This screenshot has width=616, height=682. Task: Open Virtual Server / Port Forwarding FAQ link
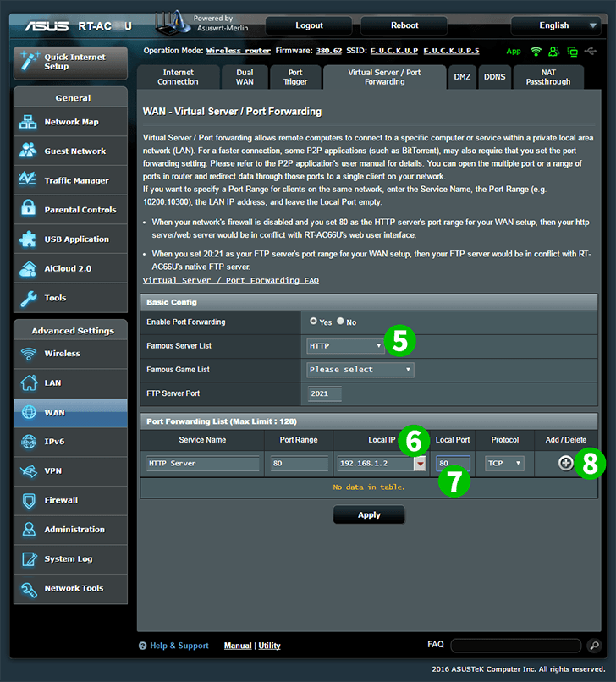(230, 281)
